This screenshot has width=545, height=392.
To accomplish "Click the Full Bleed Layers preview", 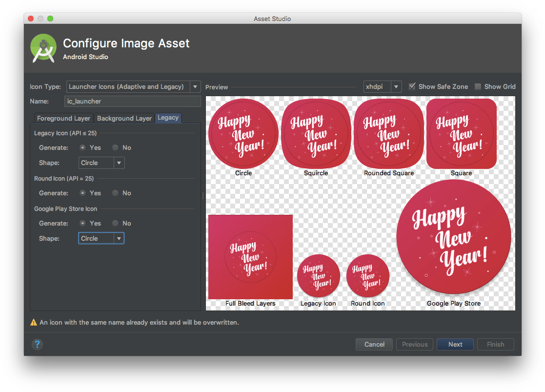I will [x=250, y=257].
